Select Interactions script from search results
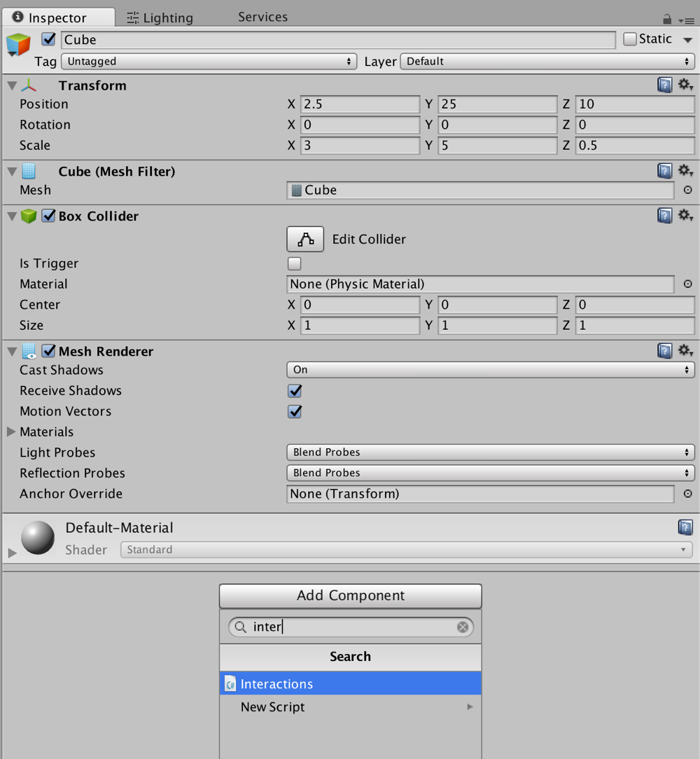The width and height of the screenshot is (700, 759). point(351,683)
